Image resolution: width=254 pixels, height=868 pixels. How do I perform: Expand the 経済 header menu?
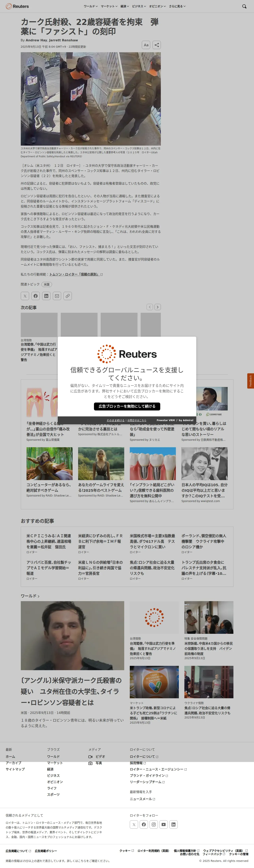click(x=125, y=6)
